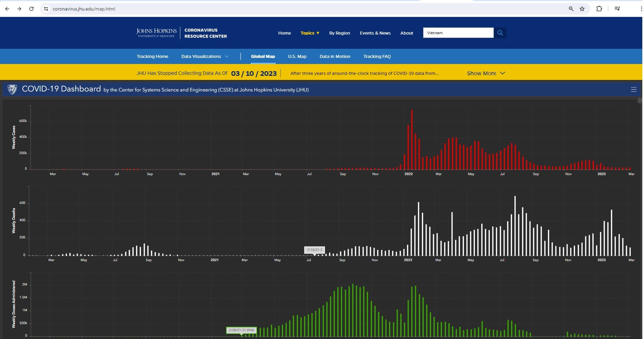Go to the Tracking FAQ page
This screenshot has height=339, width=644.
377,56
